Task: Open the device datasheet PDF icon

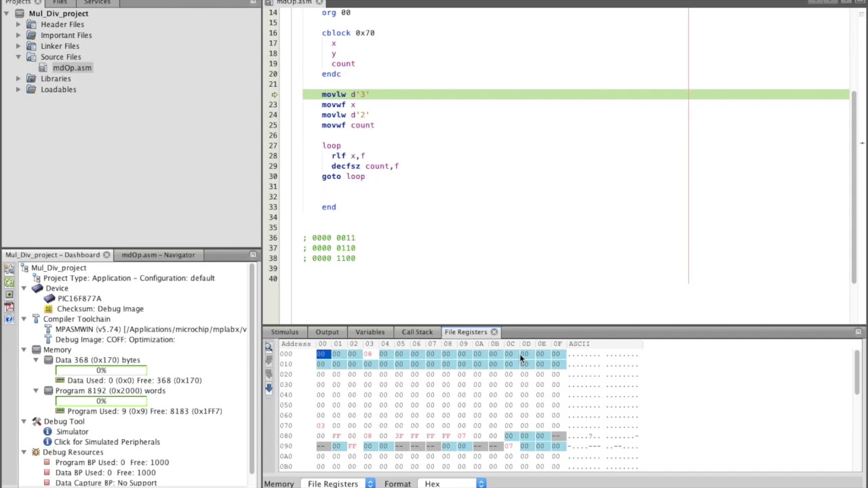Action: [x=9, y=306]
